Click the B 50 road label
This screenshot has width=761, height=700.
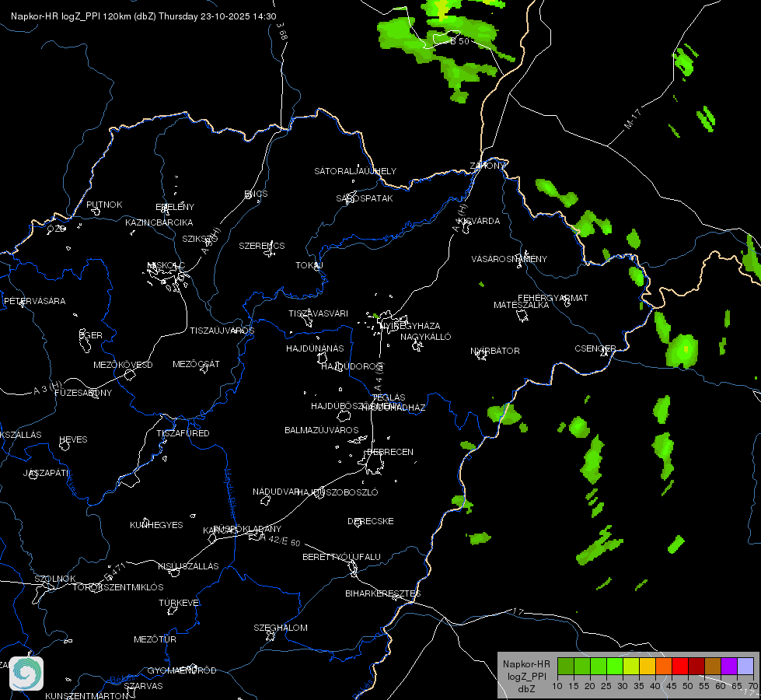(x=459, y=41)
